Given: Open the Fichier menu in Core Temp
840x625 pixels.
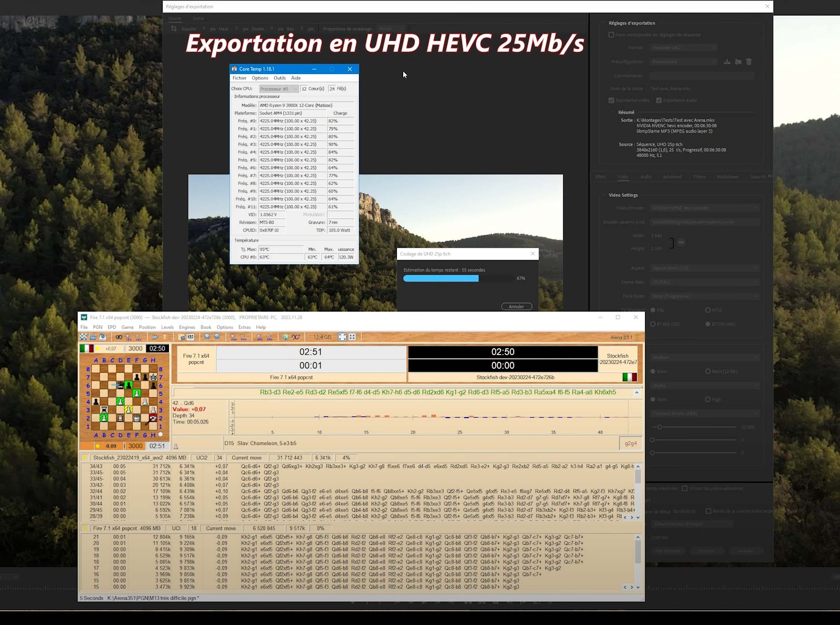Looking at the screenshot, I should tap(239, 78).
